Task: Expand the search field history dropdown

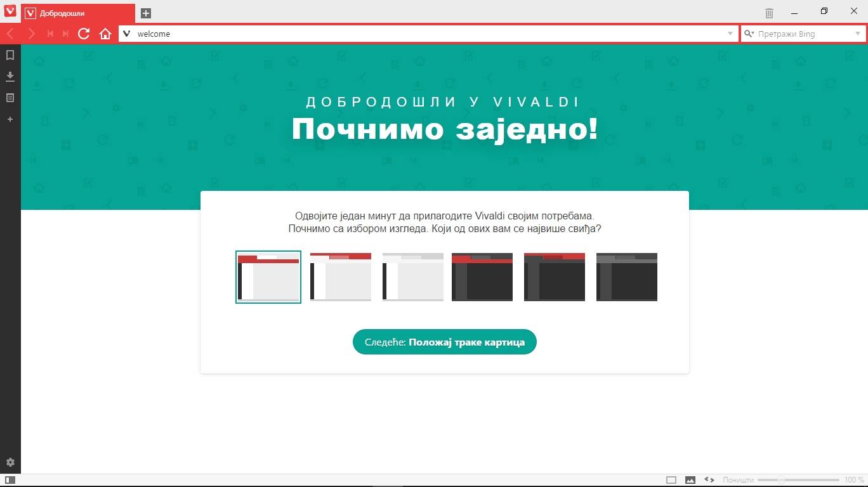Action: point(858,34)
